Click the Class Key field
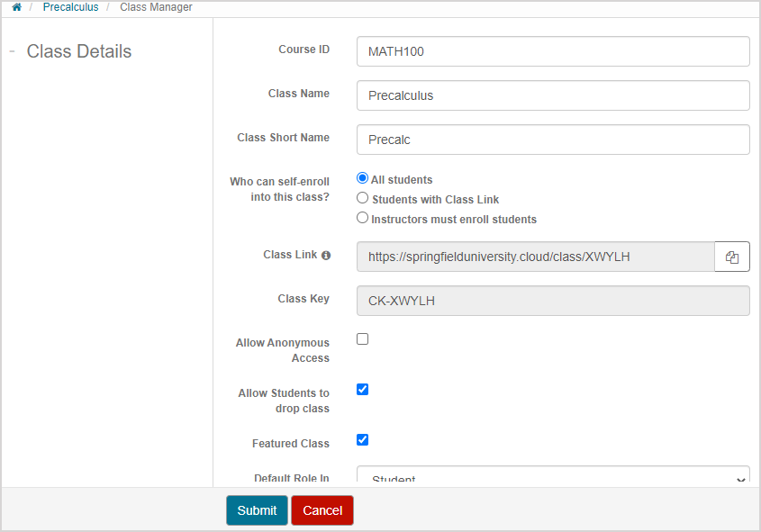Viewport: 761px width, 532px height. 553,301
